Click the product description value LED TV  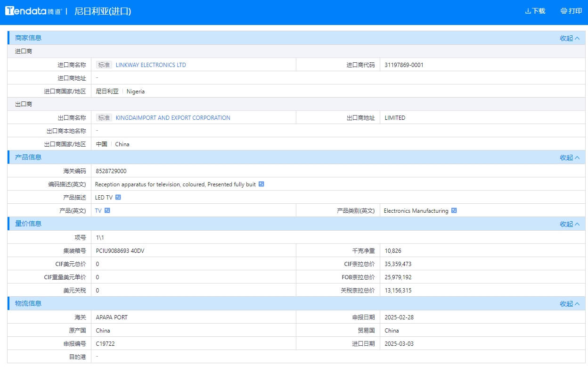104,198
